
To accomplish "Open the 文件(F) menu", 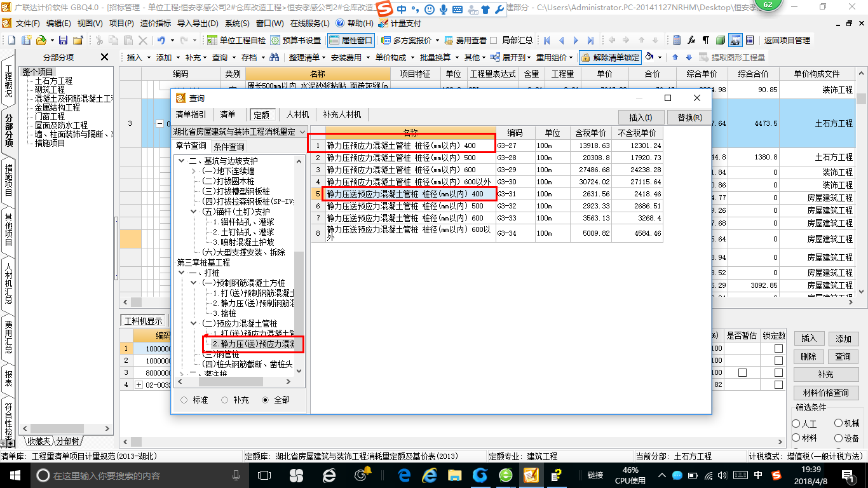I will click(27, 24).
